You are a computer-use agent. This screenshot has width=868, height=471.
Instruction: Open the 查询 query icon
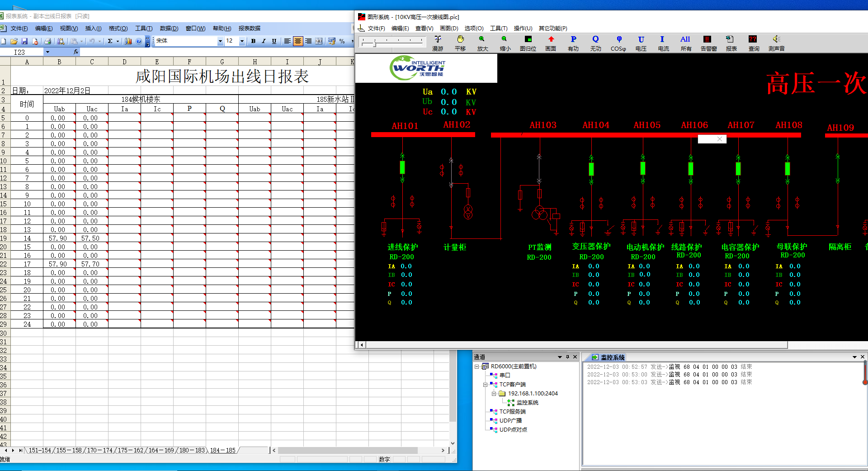(754, 43)
